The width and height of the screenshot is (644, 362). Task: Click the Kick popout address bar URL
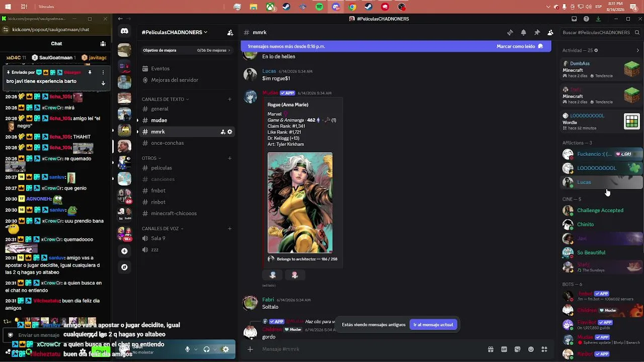[51, 30]
